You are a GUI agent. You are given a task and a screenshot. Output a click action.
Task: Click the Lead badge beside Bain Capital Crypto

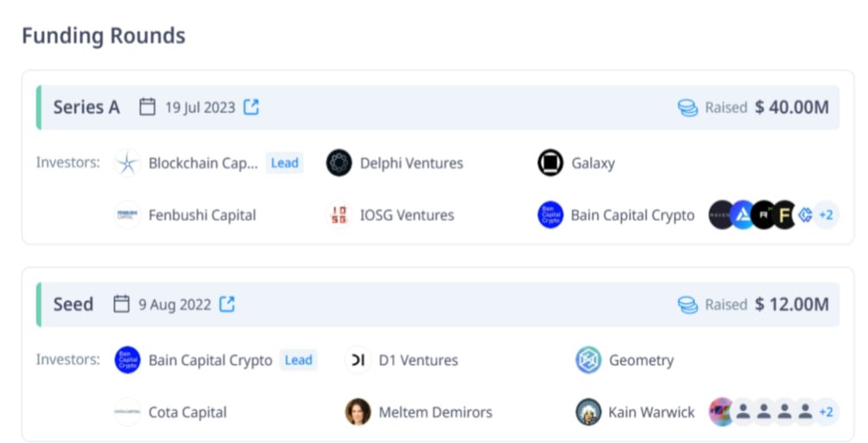pyautogui.click(x=298, y=360)
